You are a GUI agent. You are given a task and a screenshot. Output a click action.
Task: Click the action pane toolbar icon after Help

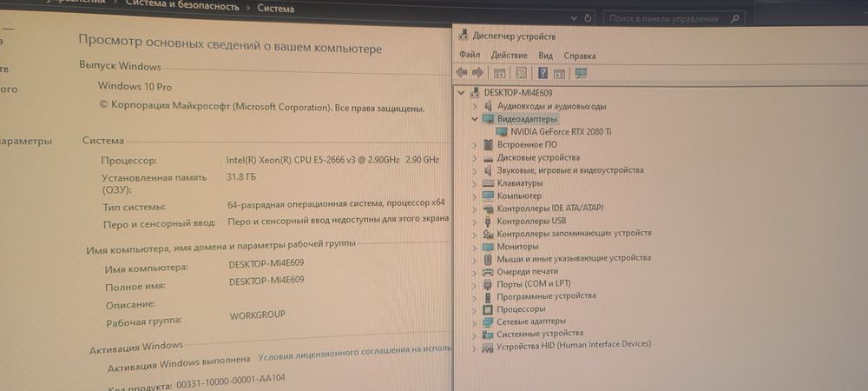coord(559,74)
